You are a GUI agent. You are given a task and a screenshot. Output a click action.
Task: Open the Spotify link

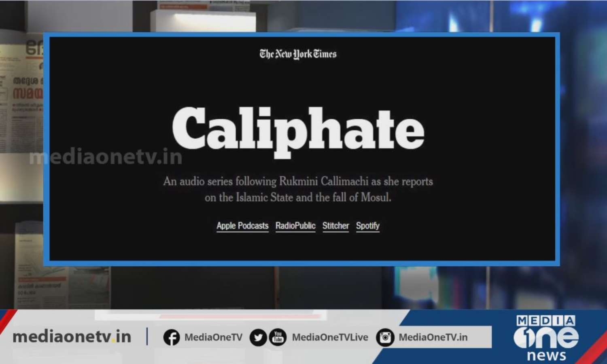tap(368, 226)
